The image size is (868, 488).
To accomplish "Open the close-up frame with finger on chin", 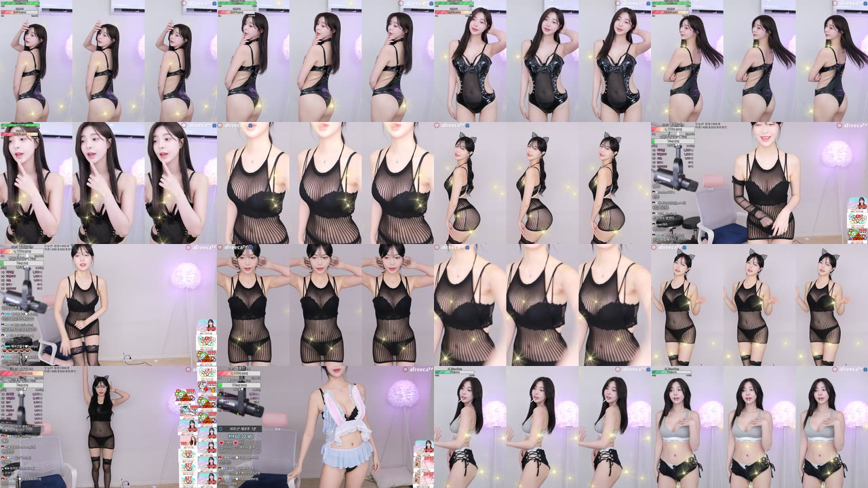I will [x=108, y=183].
